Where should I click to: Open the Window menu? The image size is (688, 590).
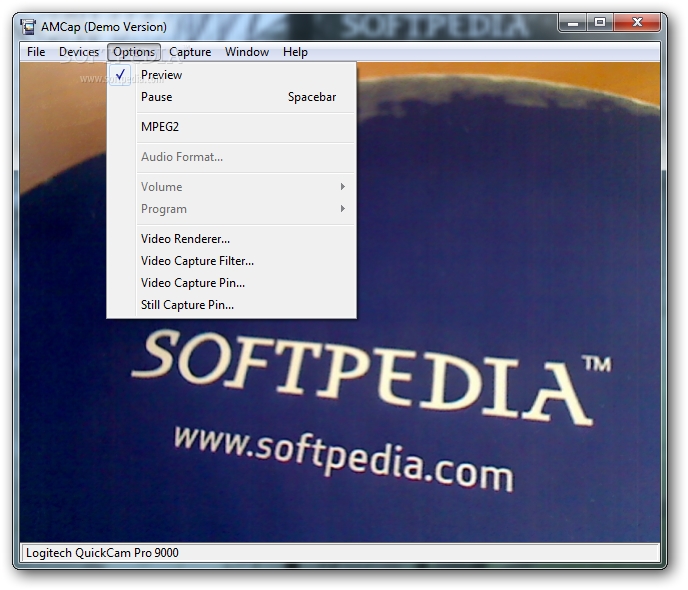click(247, 52)
